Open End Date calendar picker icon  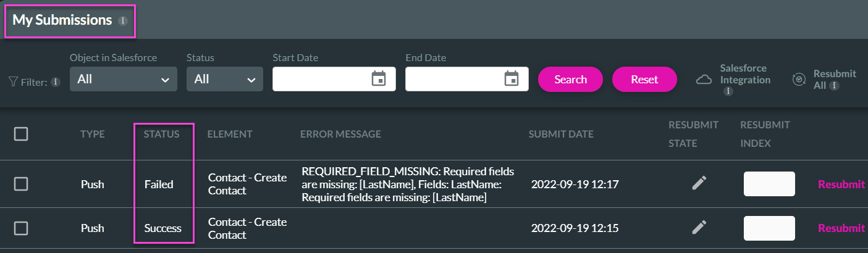pos(511,79)
